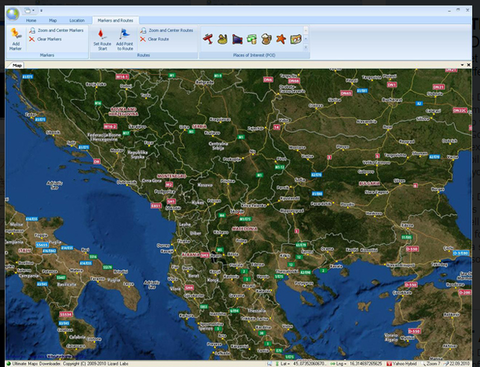Click the Add Marker pushpin icon
The height and width of the screenshot is (367, 480).
tap(16, 34)
